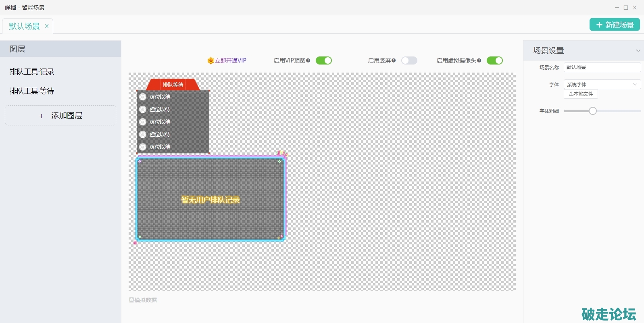Turn off the 启用虚拟摄像头 switch

click(x=494, y=60)
